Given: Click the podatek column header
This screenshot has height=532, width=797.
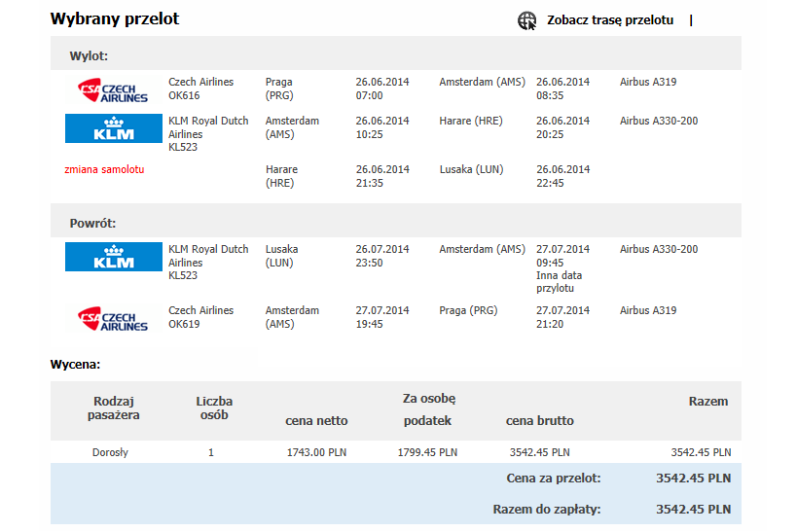Looking at the screenshot, I should (x=427, y=421).
